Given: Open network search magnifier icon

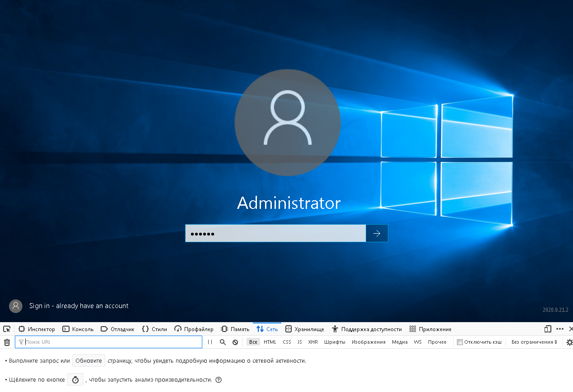Looking at the screenshot, I should click(223, 342).
